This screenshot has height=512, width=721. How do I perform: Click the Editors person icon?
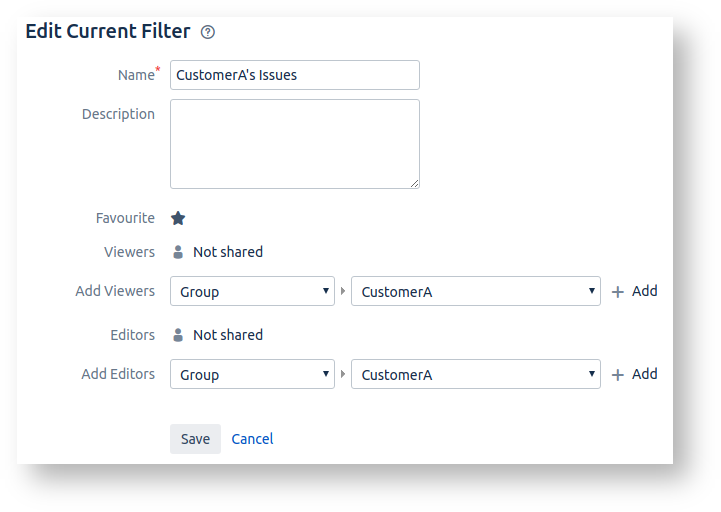coord(178,335)
